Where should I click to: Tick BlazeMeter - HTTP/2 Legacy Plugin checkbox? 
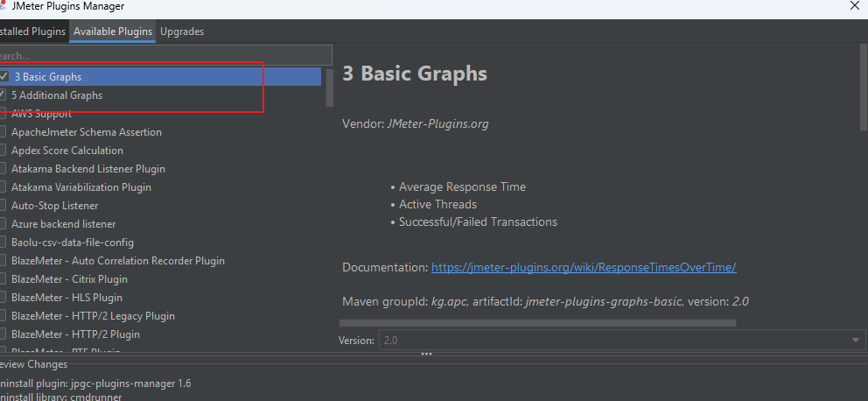3,316
